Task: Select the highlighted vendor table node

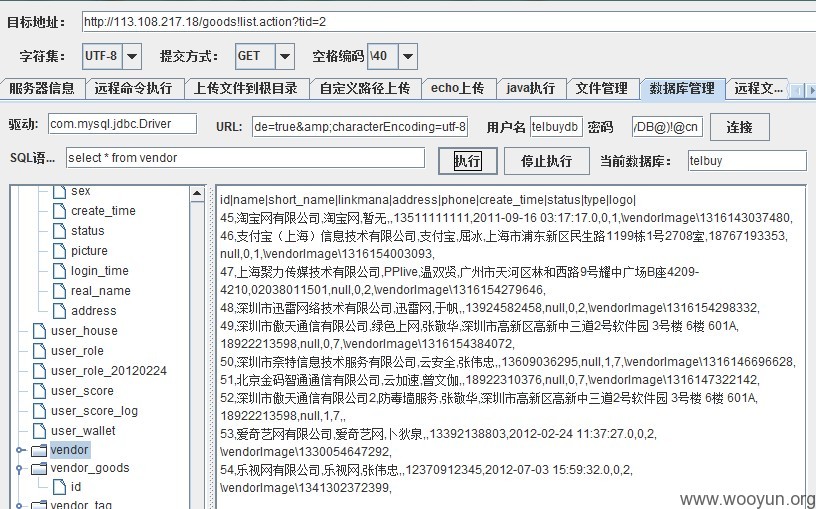Action: coord(70,450)
